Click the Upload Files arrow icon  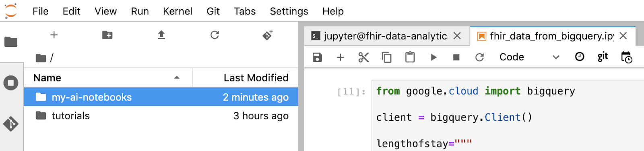(161, 35)
